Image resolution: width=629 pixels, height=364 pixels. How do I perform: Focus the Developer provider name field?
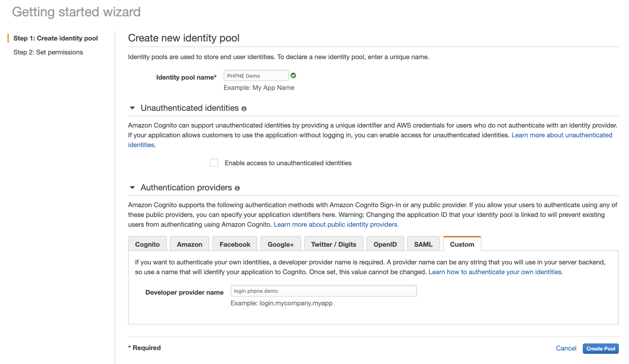324,291
